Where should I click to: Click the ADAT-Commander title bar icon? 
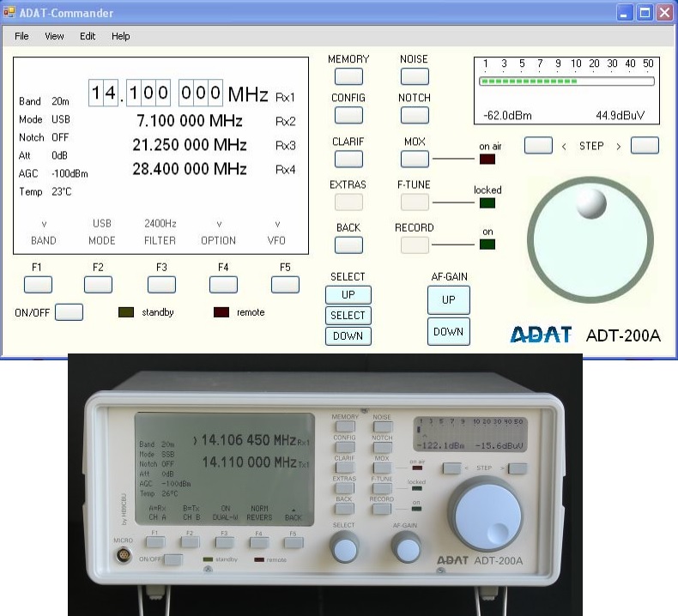(x=9, y=13)
